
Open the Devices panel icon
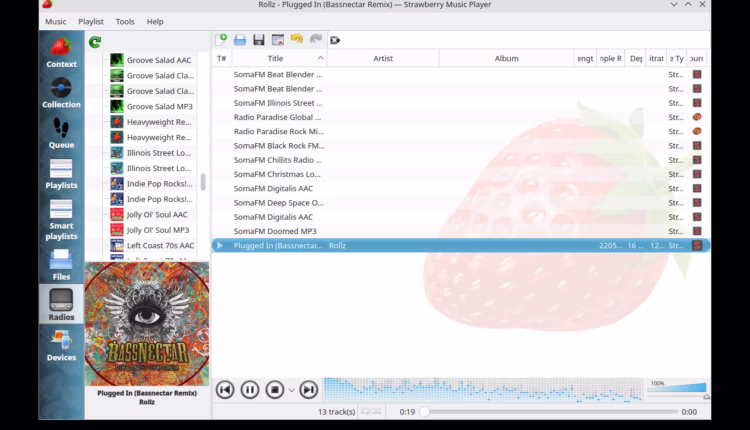tap(61, 345)
